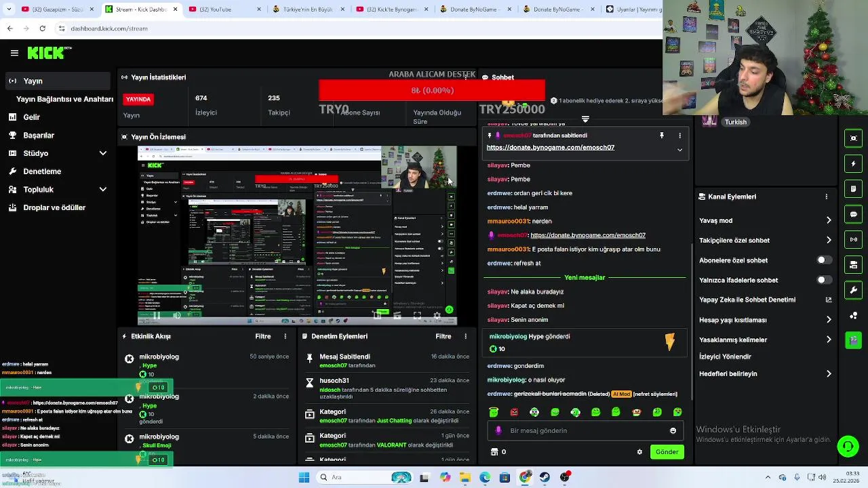Open Filtre in Denetim Eylemleri panel
The width and height of the screenshot is (868, 488).
[x=443, y=336]
